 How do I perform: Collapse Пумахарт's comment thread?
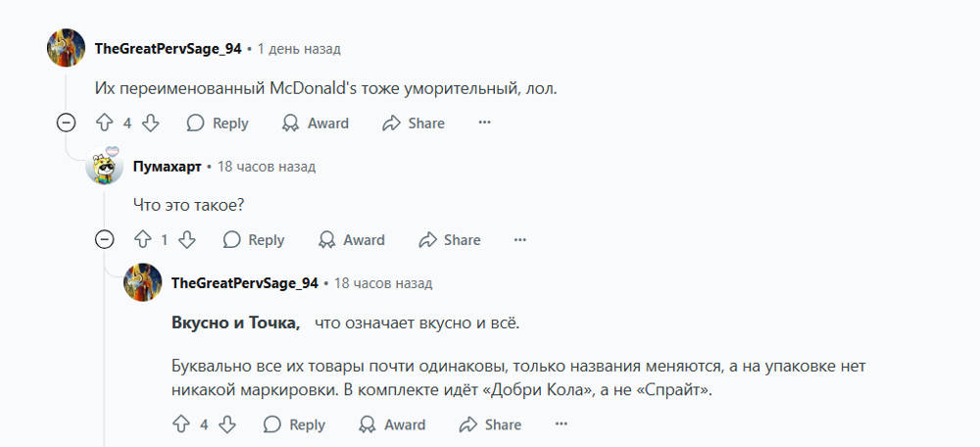104,240
